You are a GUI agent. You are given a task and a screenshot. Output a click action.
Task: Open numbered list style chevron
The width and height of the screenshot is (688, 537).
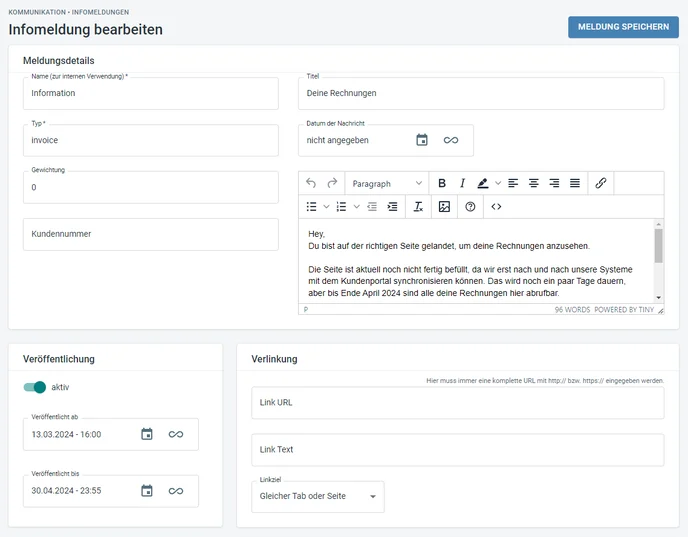tap(357, 207)
